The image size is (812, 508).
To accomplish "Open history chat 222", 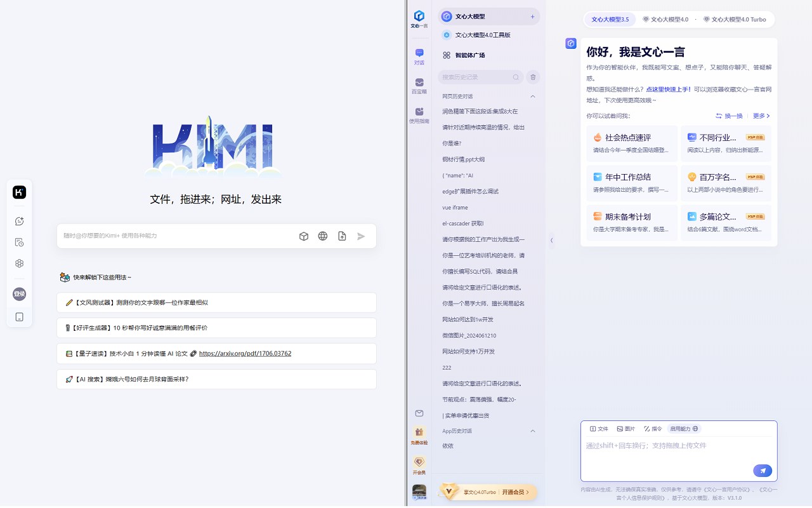I will click(x=447, y=368).
